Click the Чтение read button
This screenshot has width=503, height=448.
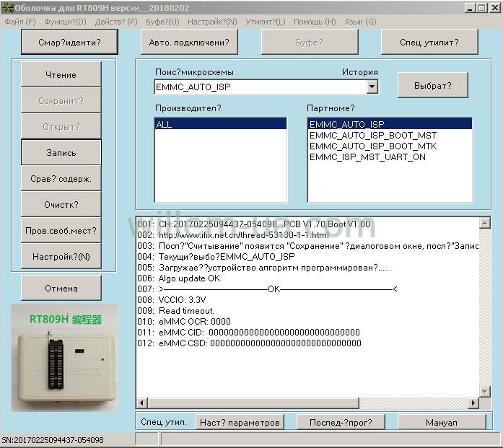coord(61,75)
